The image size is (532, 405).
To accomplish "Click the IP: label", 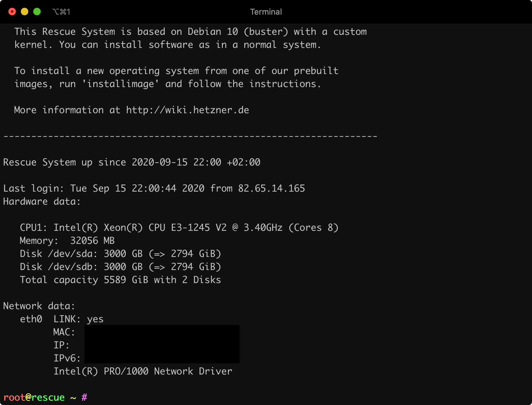I will click(61, 345).
